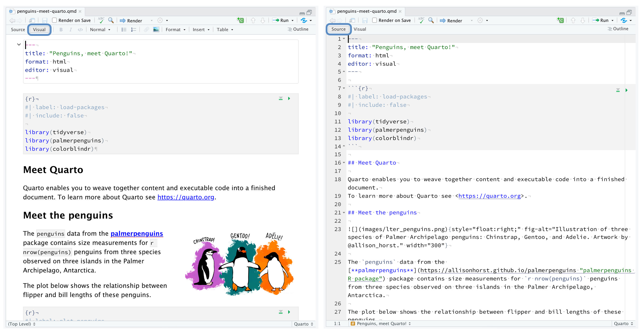
Task: Switch to Visual editor mode
Action: (x=360, y=29)
